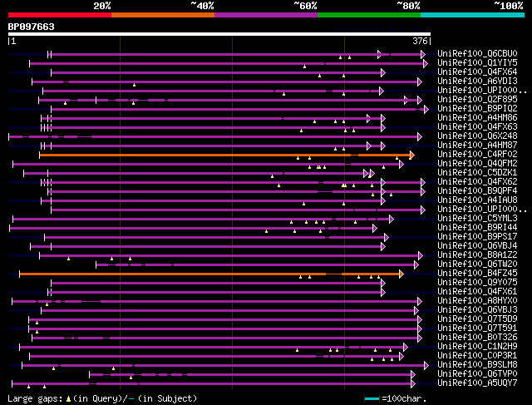Select the query name BP097663

32,27
